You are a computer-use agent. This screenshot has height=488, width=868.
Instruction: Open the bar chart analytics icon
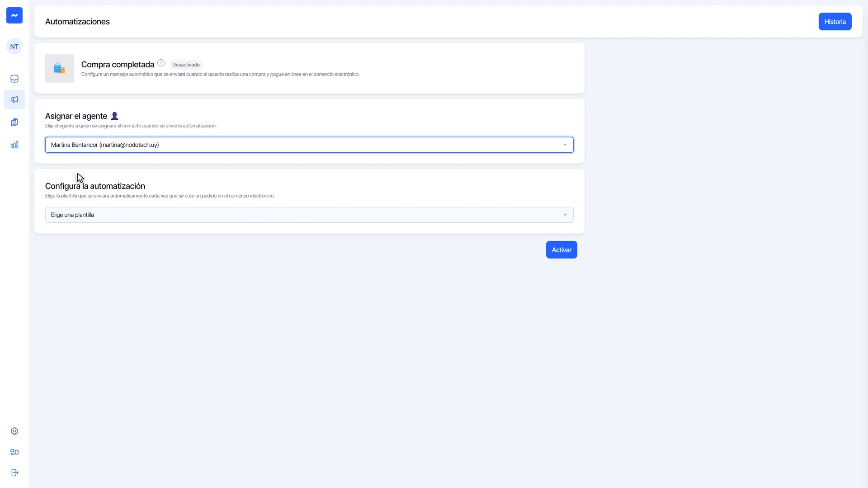14,145
